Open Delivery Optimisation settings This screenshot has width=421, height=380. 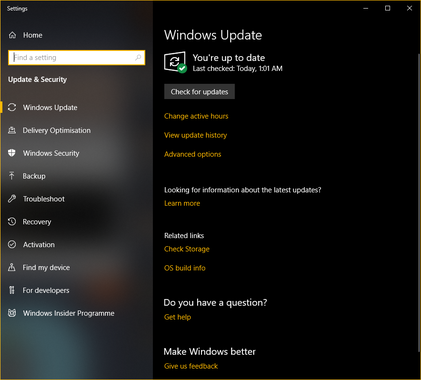point(57,130)
